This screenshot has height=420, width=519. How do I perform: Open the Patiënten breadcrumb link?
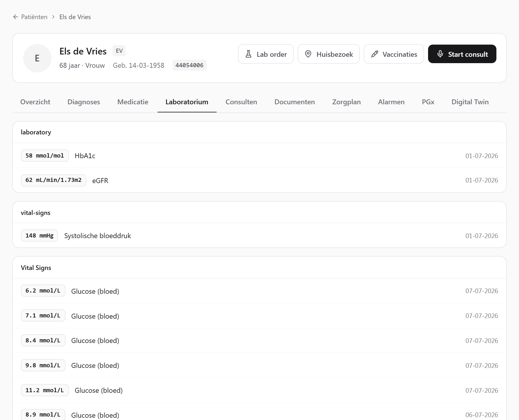[34, 17]
